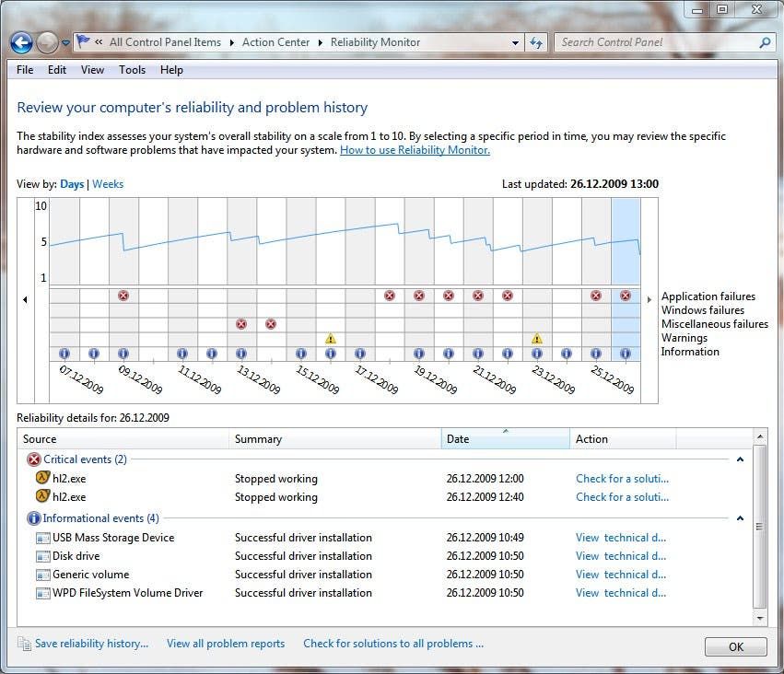This screenshot has width=784, height=674.
Task: Sort details by Action column
Action: [623, 438]
